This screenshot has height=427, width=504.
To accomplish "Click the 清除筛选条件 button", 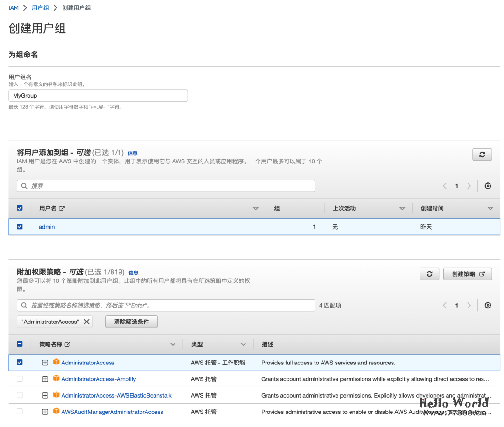I will [x=131, y=322].
